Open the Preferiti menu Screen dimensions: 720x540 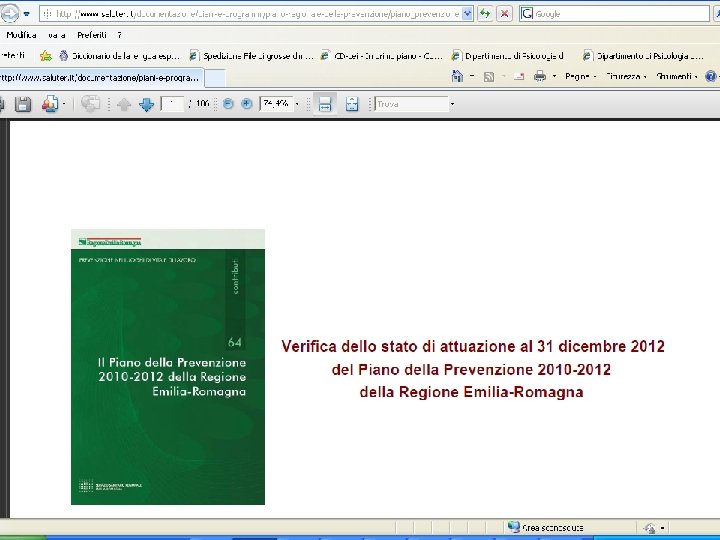point(92,35)
